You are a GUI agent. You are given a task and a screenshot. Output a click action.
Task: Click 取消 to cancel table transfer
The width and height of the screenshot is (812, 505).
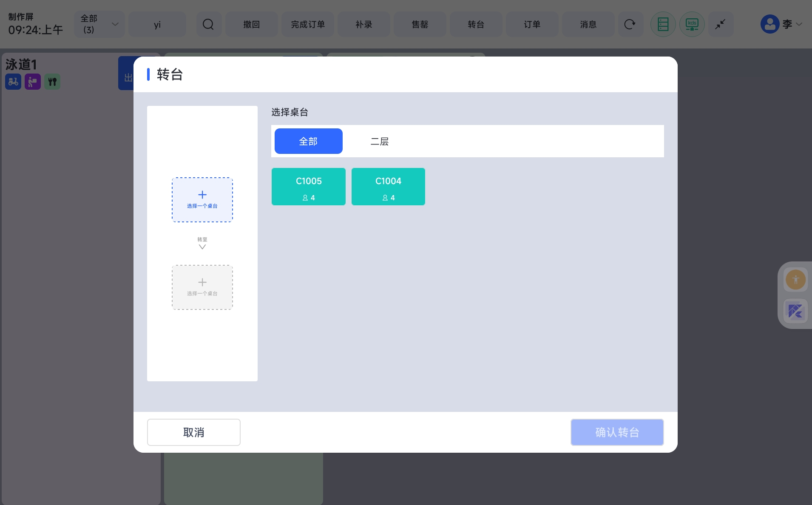[193, 432]
